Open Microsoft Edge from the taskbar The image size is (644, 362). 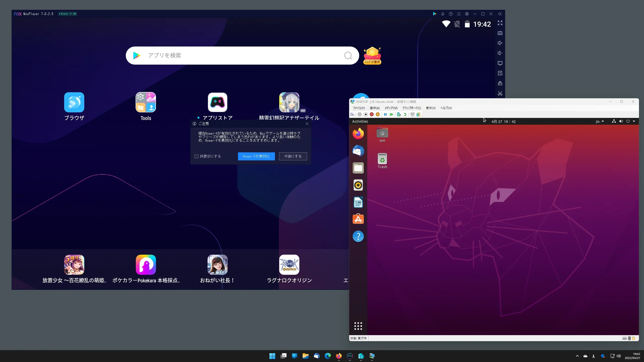point(328,356)
